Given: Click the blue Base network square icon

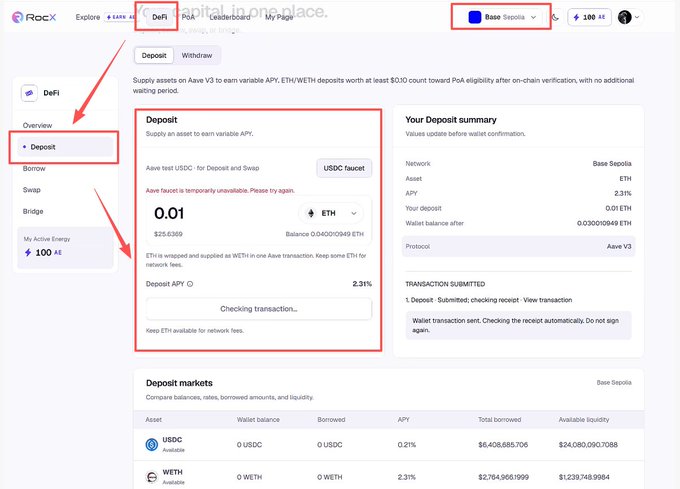Looking at the screenshot, I should click(x=475, y=17).
